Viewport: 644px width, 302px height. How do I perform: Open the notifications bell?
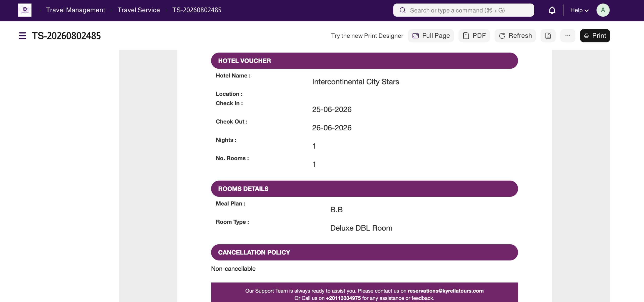point(552,10)
